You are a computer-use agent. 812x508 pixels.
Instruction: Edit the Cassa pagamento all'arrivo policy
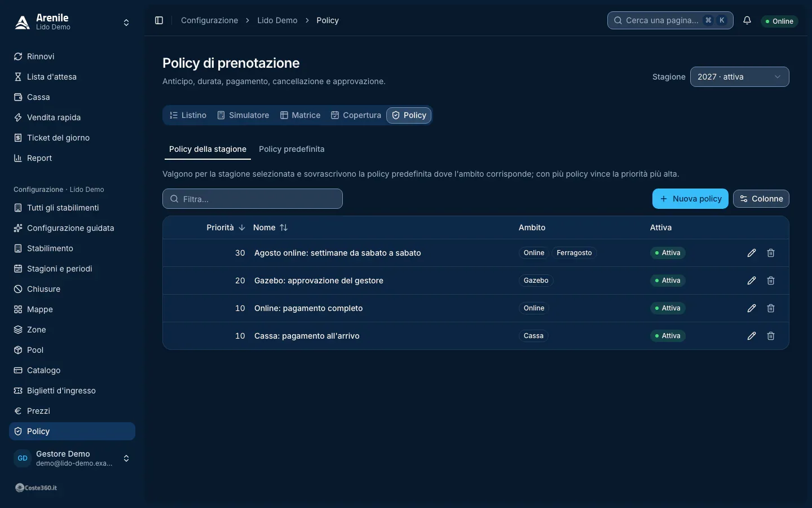click(x=752, y=336)
